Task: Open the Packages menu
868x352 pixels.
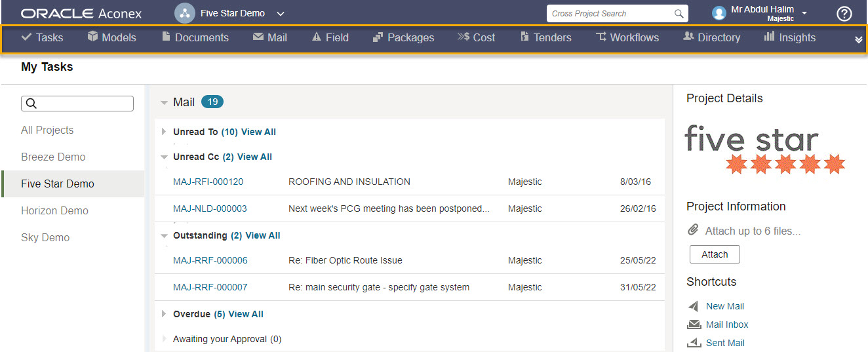Action: (403, 37)
